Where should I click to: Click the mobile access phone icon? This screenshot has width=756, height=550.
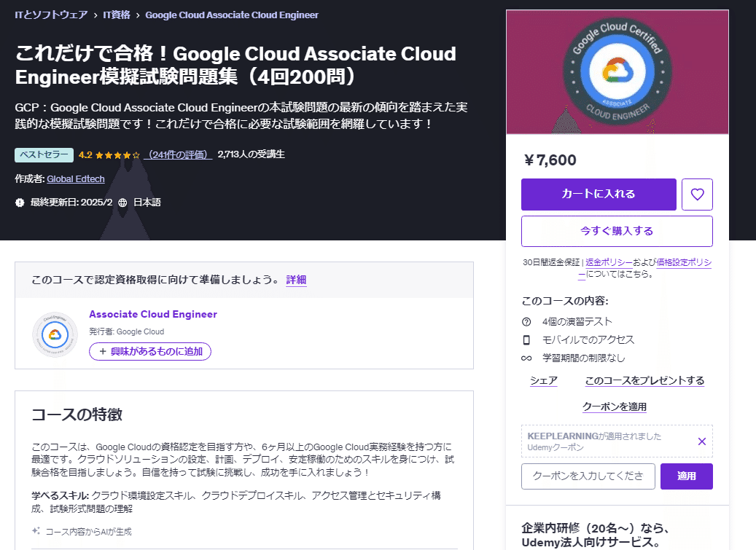pos(526,340)
